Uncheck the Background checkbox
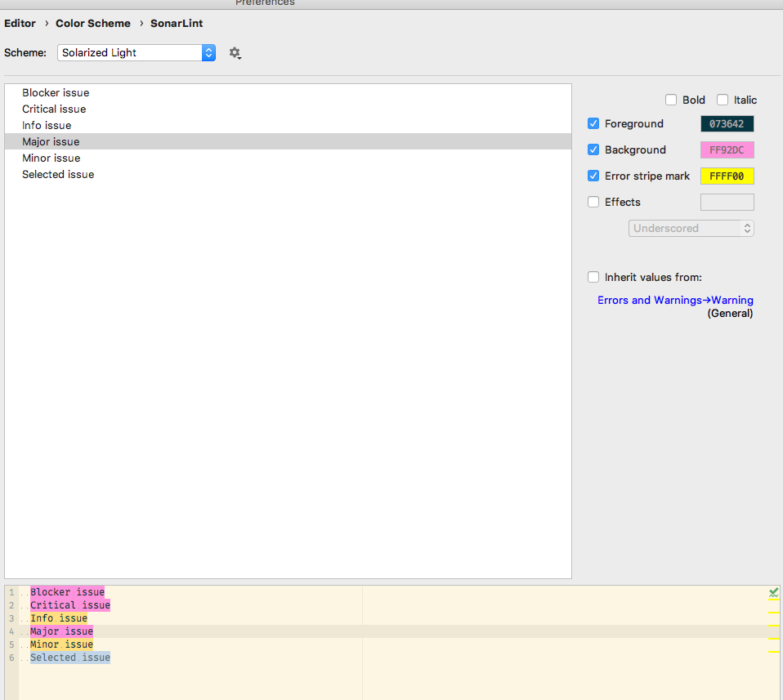 (593, 149)
